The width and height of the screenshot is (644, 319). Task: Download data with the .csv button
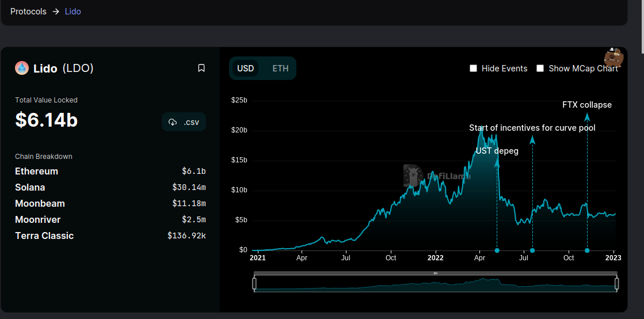tap(184, 122)
